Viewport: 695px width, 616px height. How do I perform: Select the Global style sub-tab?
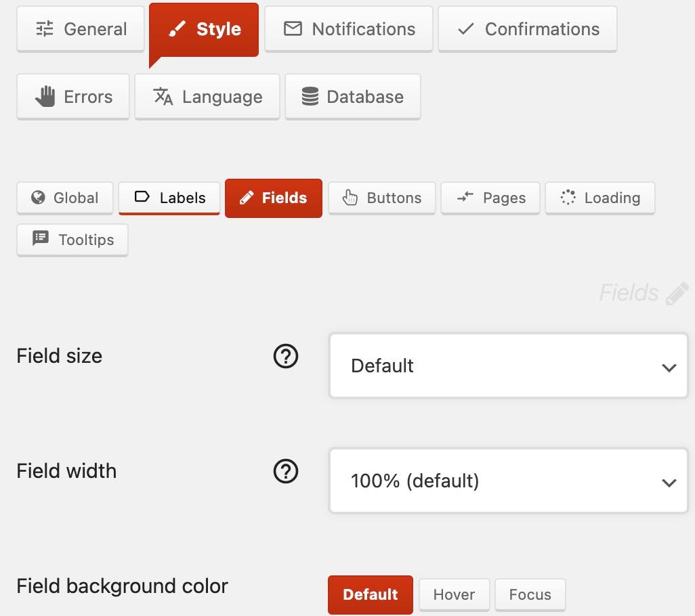pos(65,198)
